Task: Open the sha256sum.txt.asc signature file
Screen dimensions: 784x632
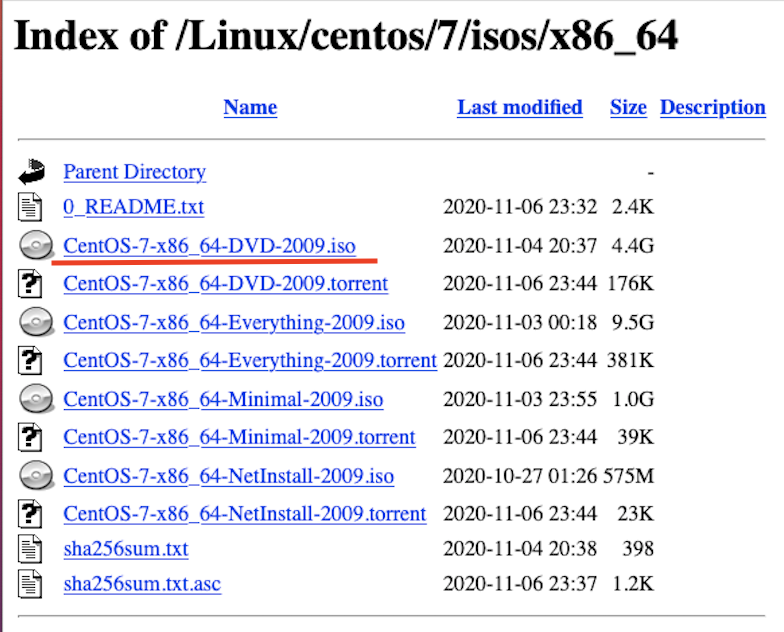Action: pyautogui.click(x=142, y=584)
